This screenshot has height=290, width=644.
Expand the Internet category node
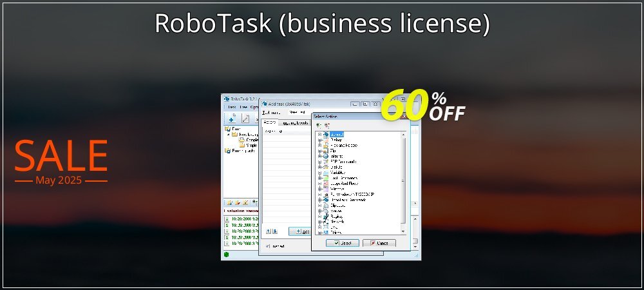(x=319, y=156)
